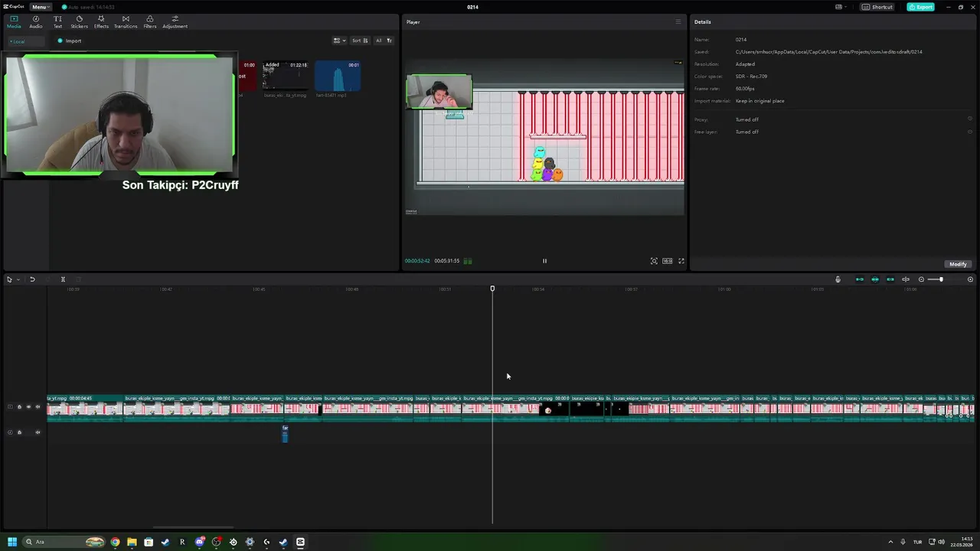The height and width of the screenshot is (551, 980).
Task: Open the Player panel menu icon
Action: click(678, 22)
